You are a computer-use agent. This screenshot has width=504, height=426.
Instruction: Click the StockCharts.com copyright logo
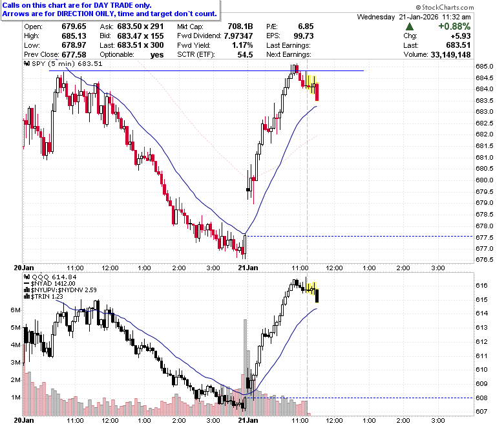[x=445, y=7]
